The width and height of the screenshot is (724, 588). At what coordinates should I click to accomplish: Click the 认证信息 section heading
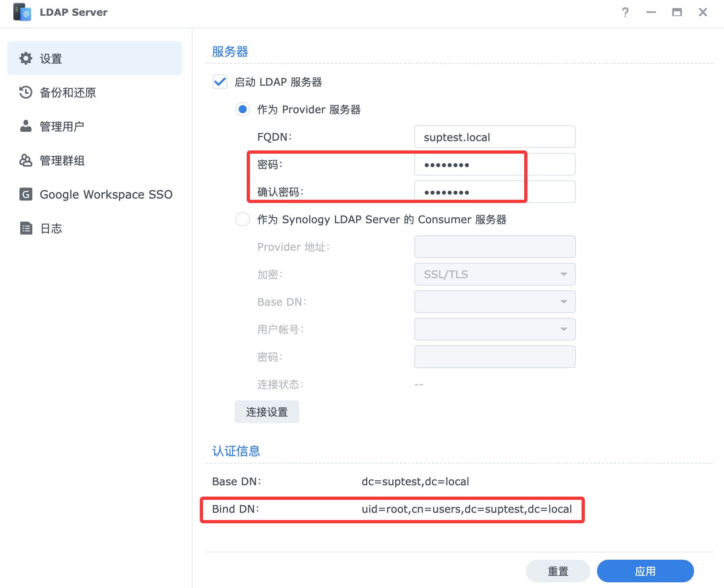(236, 451)
